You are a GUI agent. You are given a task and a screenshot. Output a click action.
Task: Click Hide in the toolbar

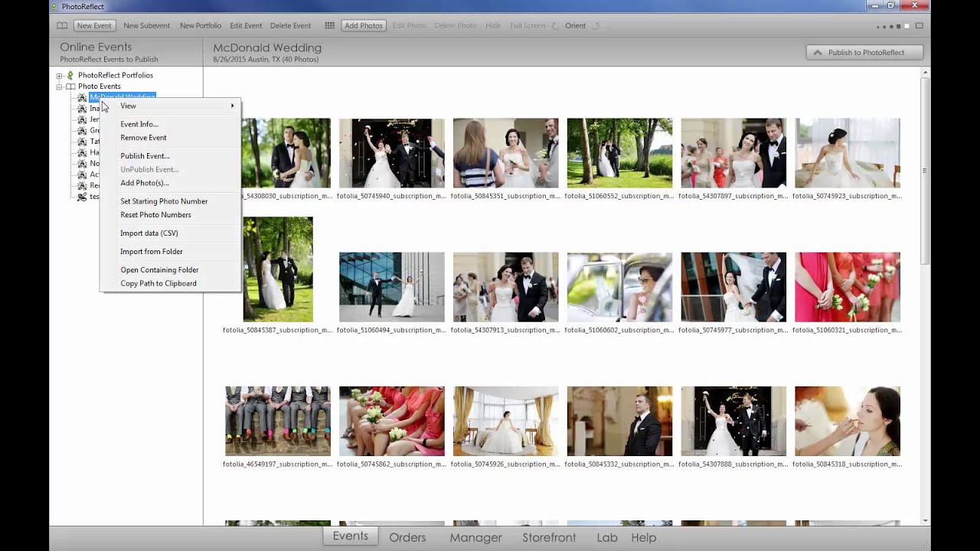pyautogui.click(x=493, y=25)
